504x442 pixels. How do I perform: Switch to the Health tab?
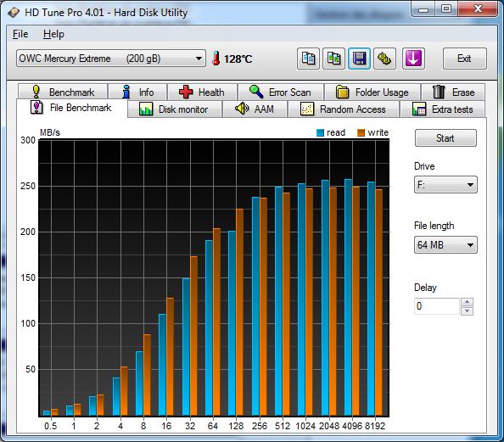tap(202, 92)
